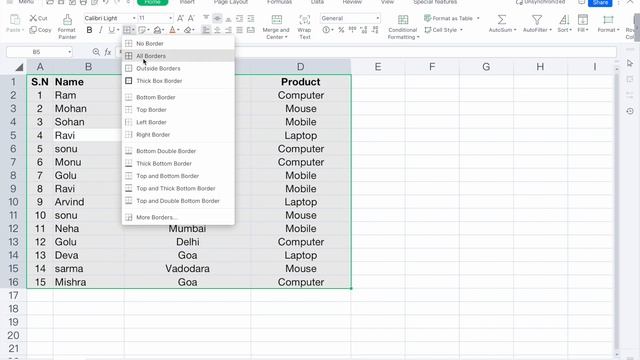
Task: Open the Calibri Light font dropdown
Action: pos(134,18)
